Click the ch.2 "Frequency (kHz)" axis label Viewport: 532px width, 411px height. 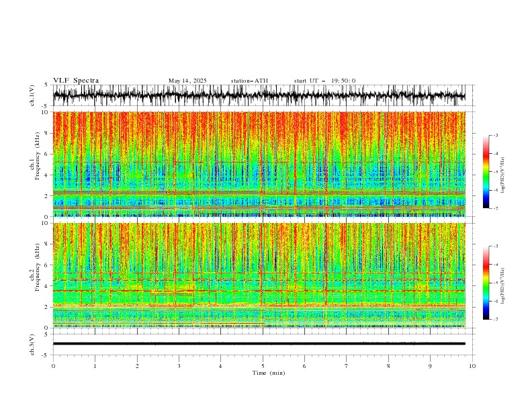[38, 267]
